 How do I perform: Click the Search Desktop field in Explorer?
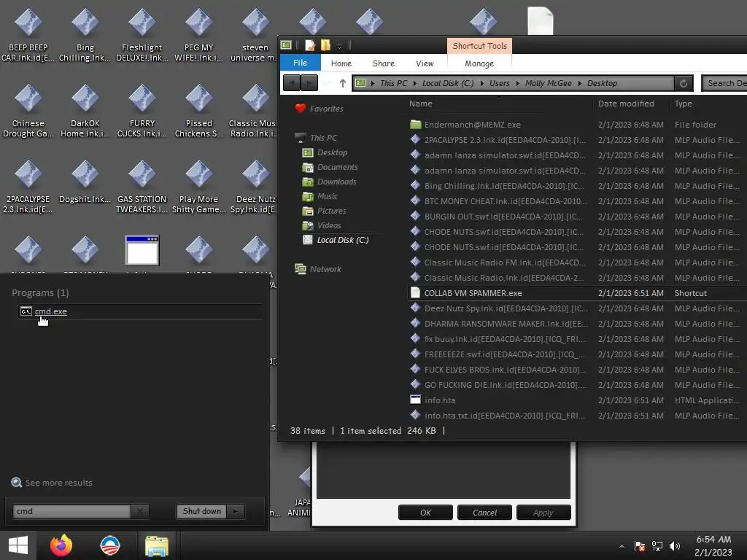point(725,83)
